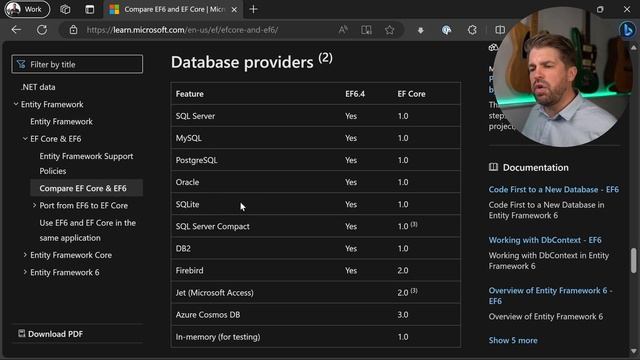Select Compare EF Core & EF6 item
This screenshot has width=640, height=360.
click(x=87, y=188)
